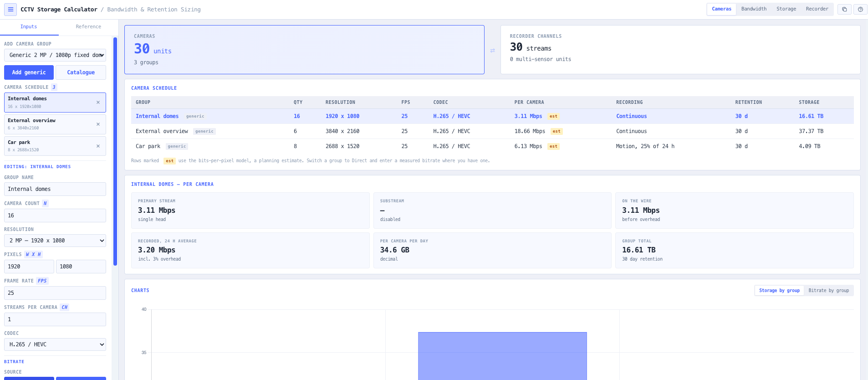Screen dimensions: 868x380
Task: Focus the Camera count field
Action: pyautogui.click(x=55, y=216)
